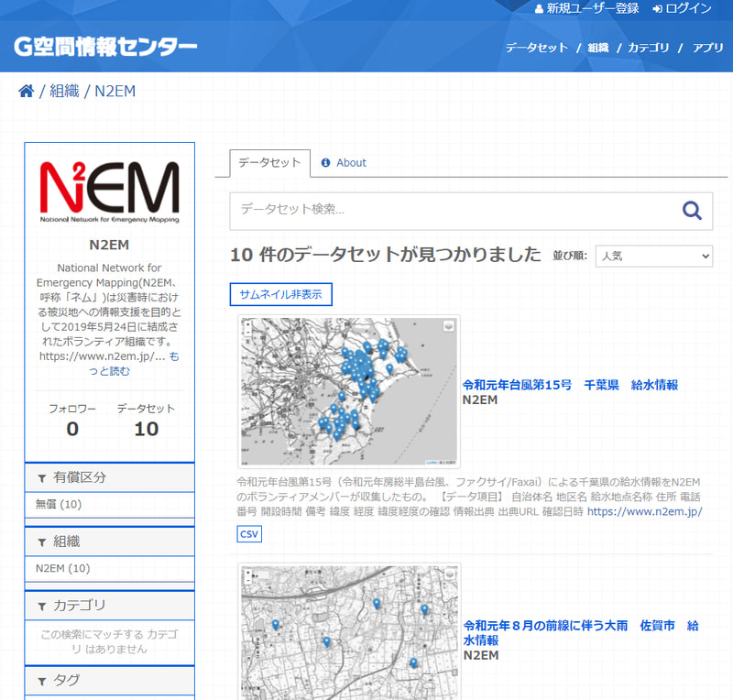
Task: Click layers icon on Saga map thumbnail
Action: pos(449,574)
